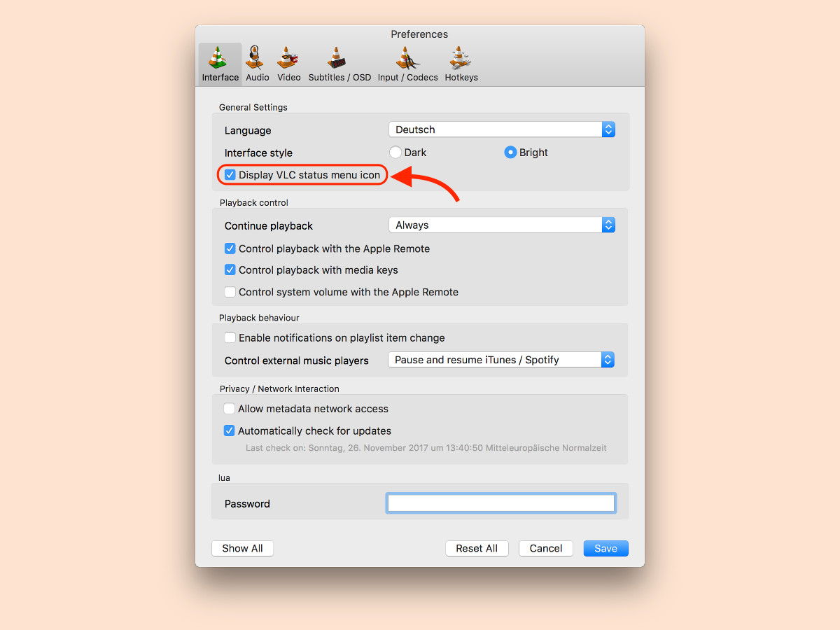The height and width of the screenshot is (630, 840).
Task: Focus the lua Password field
Action: coord(501,503)
